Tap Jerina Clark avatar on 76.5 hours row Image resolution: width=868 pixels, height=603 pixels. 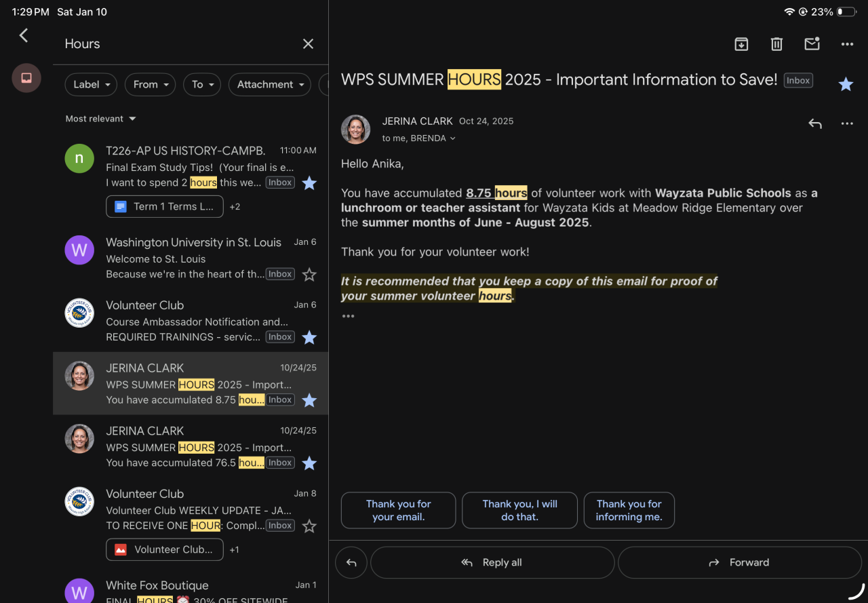pyautogui.click(x=79, y=439)
